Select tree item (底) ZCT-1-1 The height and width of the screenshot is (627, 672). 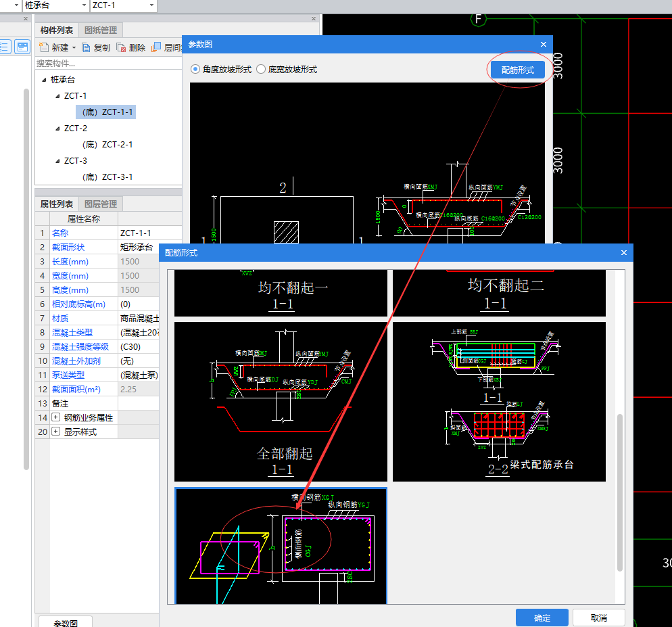point(106,112)
